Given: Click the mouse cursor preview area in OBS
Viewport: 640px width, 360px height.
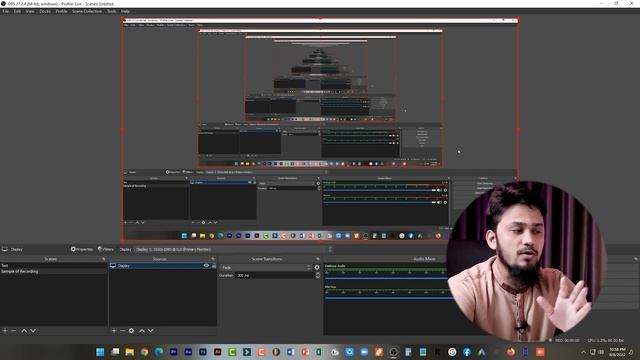Looking at the screenshot, I should tap(459, 152).
